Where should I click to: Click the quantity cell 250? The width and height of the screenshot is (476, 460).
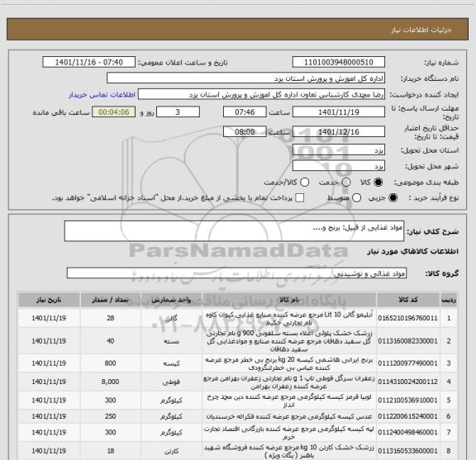pos(110,416)
